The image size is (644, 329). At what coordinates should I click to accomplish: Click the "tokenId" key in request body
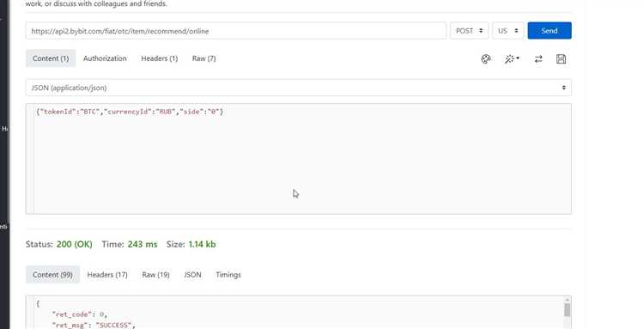click(x=58, y=112)
